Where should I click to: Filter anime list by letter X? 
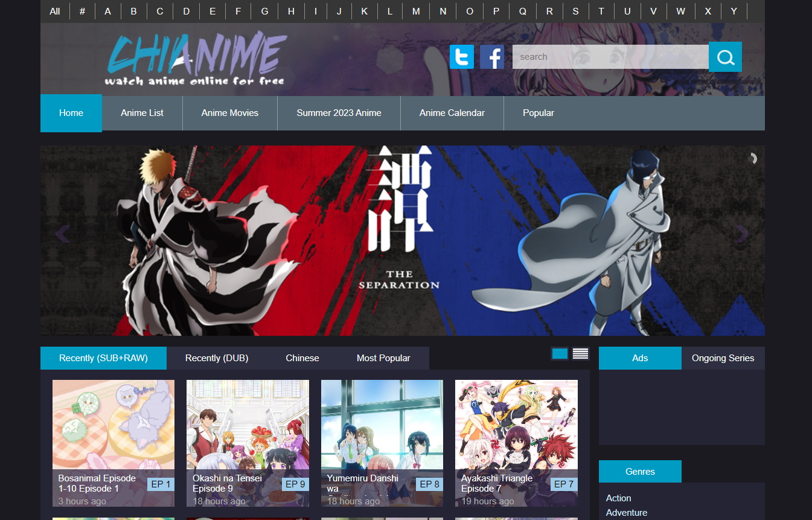[708, 11]
